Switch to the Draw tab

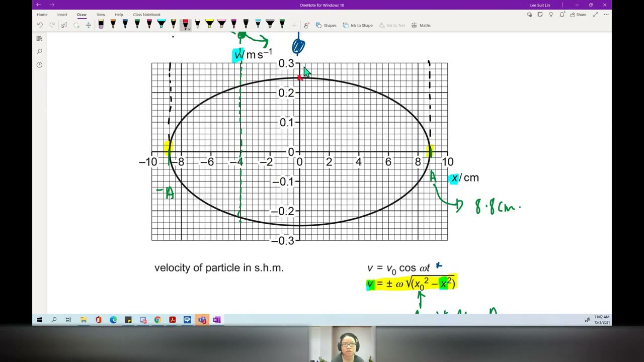(x=82, y=15)
